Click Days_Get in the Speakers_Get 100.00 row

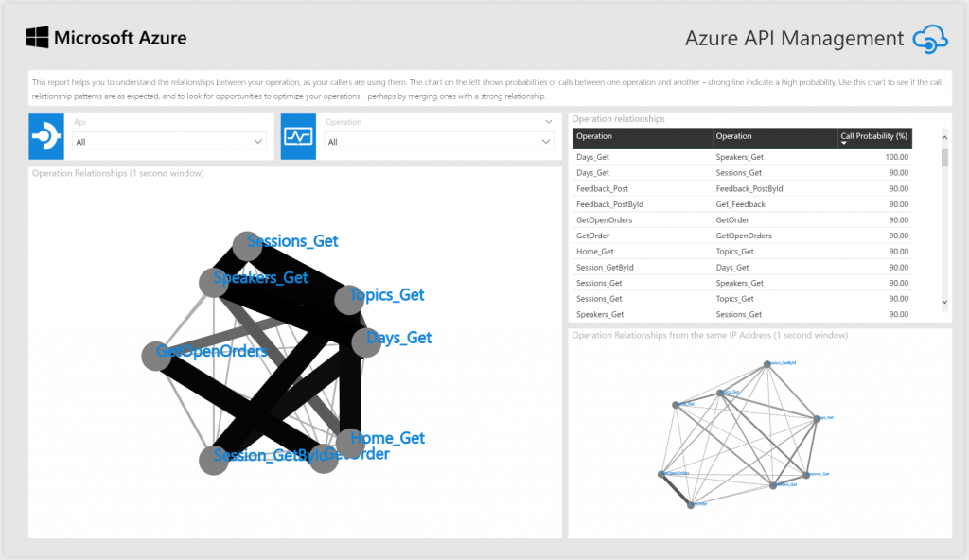[592, 157]
